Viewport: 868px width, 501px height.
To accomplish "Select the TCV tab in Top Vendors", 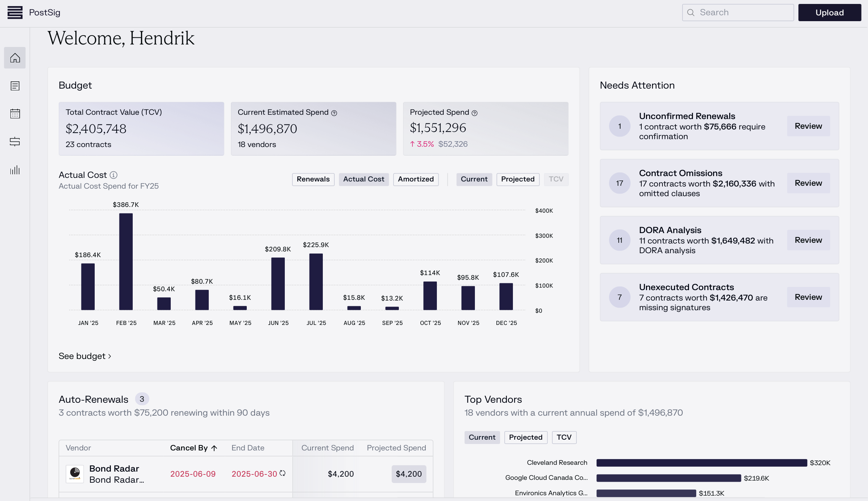I will click(x=563, y=437).
